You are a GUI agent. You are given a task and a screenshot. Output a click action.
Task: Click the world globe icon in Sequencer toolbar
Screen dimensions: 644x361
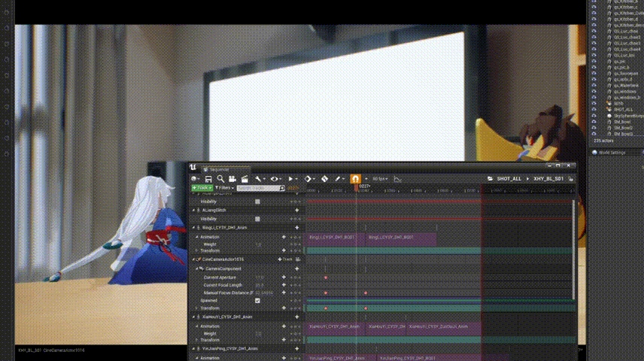tap(194, 179)
